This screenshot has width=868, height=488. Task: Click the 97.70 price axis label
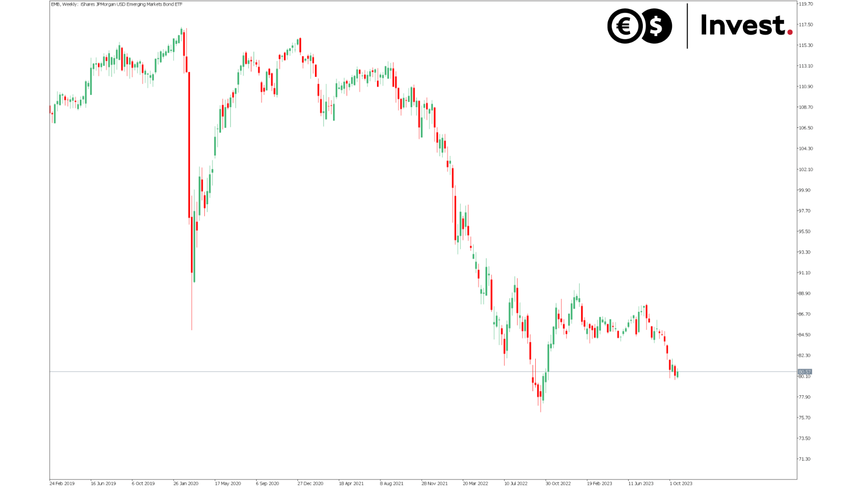point(805,211)
